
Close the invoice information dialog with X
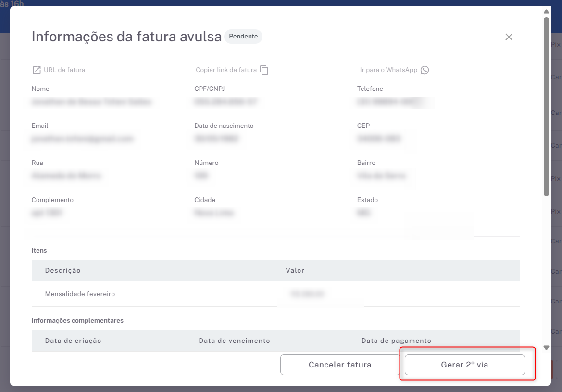tap(509, 37)
